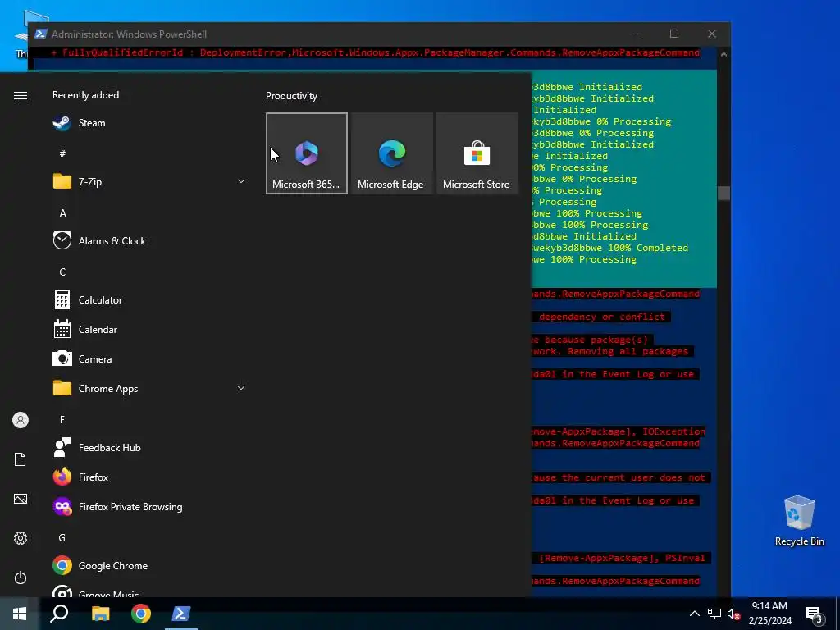This screenshot has height=630, width=840.
Task: Click the muted volume tray icon
Action: pyautogui.click(x=733, y=614)
